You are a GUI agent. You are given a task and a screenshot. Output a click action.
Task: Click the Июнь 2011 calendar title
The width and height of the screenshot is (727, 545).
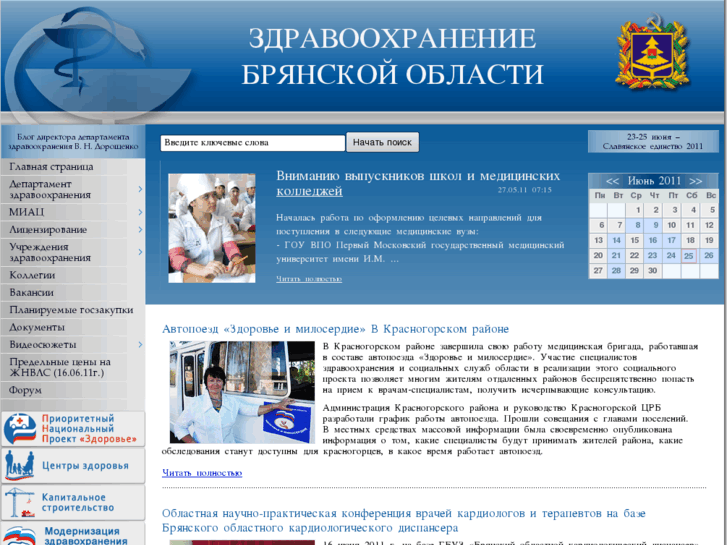654,181
